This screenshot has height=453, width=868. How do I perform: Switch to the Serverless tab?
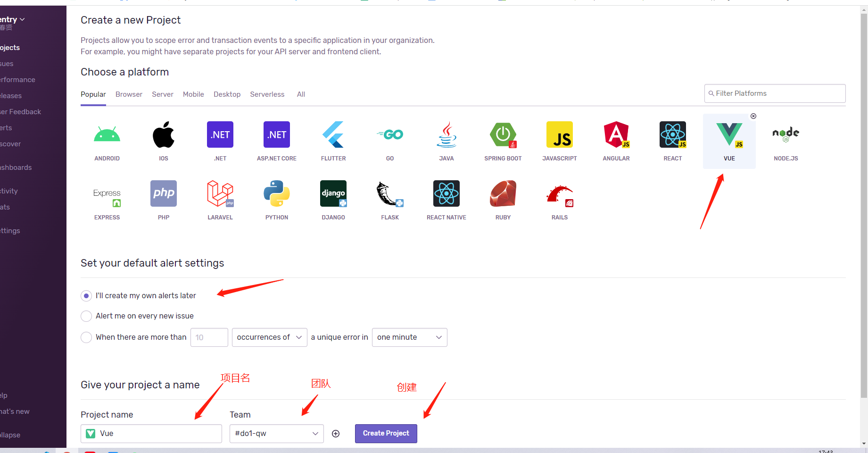[x=267, y=94]
